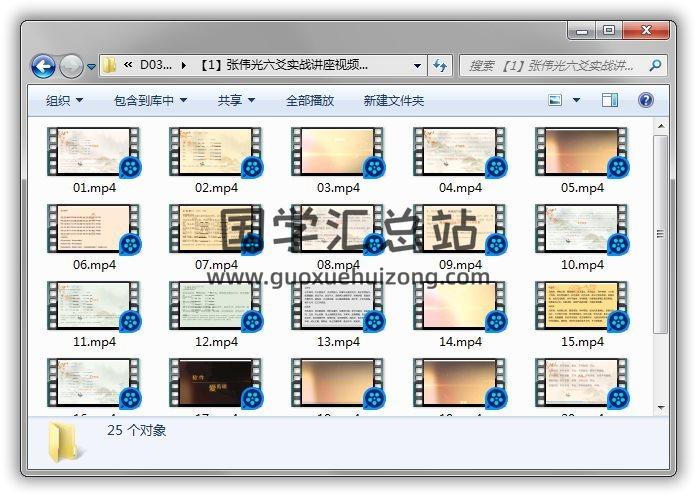
Task: Click the 新建文件夹 button
Action: click(x=393, y=100)
